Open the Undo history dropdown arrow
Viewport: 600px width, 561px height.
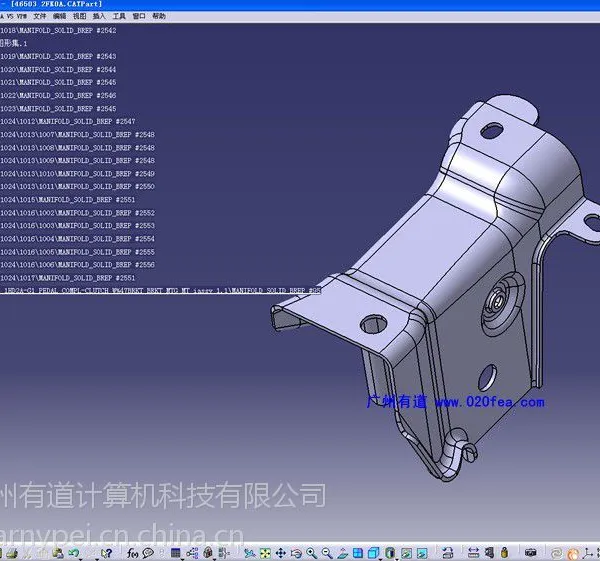(80, 559)
